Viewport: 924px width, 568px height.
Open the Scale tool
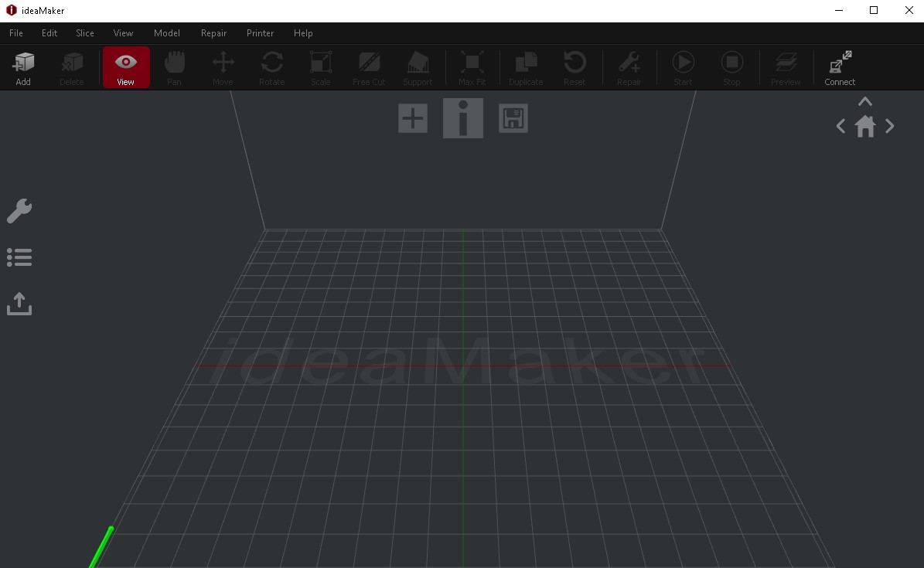[x=320, y=66]
